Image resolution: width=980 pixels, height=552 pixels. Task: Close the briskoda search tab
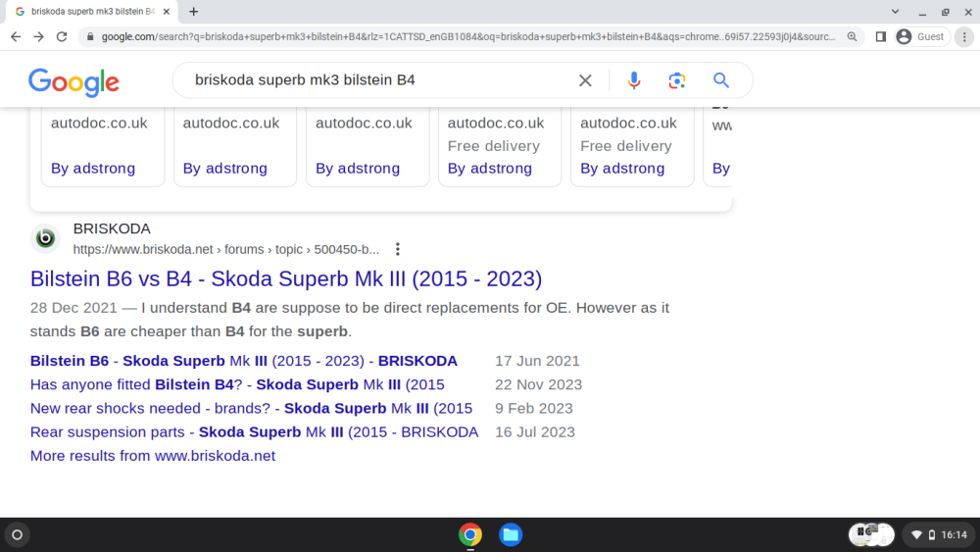pos(167,11)
